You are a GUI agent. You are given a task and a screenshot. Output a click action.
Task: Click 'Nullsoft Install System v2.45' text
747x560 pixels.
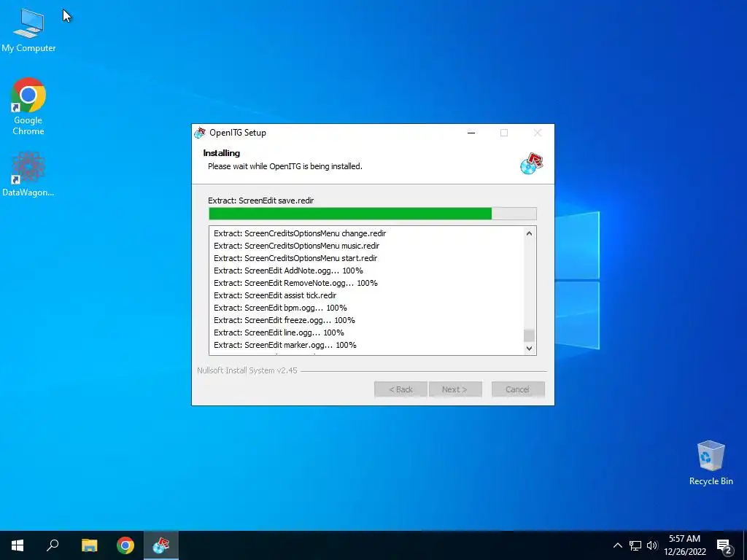[x=247, y=370]
